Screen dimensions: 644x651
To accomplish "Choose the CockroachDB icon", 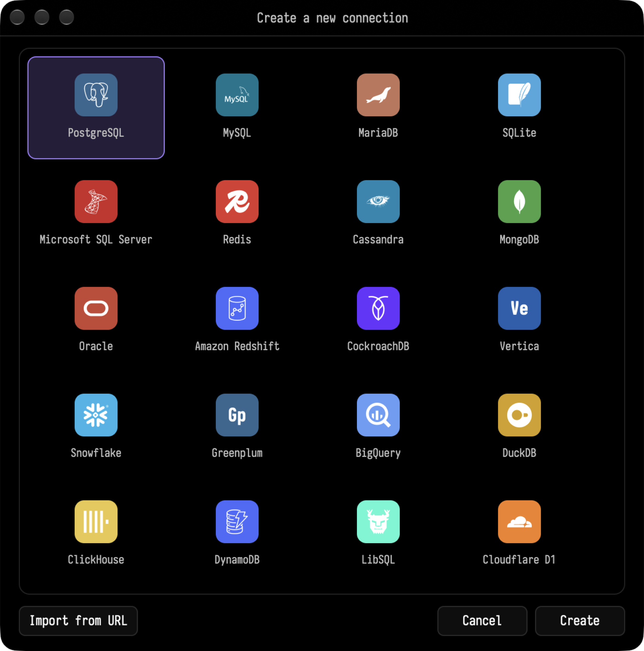I will (x=378, y=308).
